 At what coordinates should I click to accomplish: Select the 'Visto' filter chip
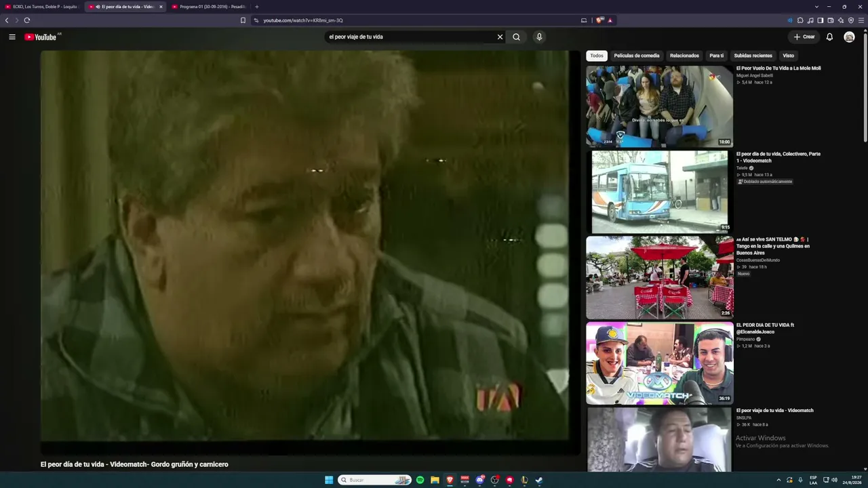tap(788, 56)
